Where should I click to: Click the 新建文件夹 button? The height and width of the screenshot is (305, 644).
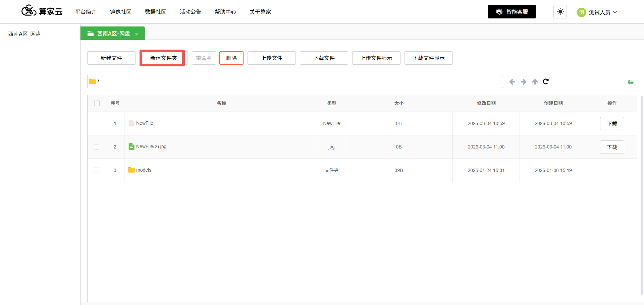click(x=164, y=58)
